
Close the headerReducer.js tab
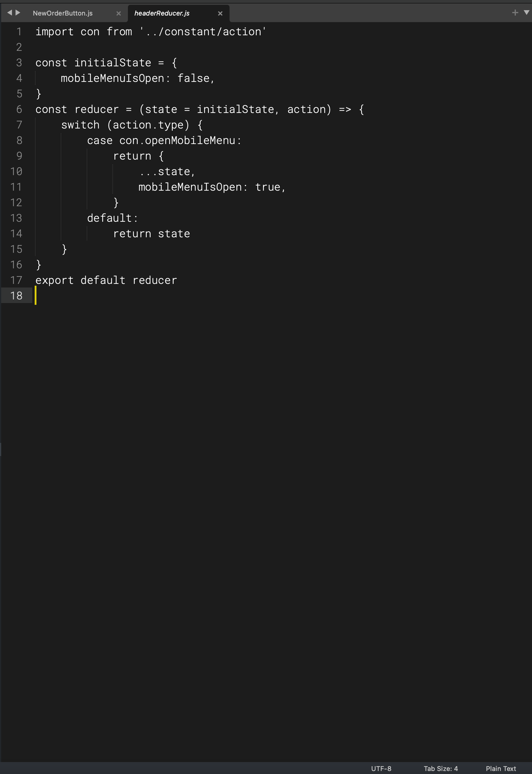tap(220, 14)
